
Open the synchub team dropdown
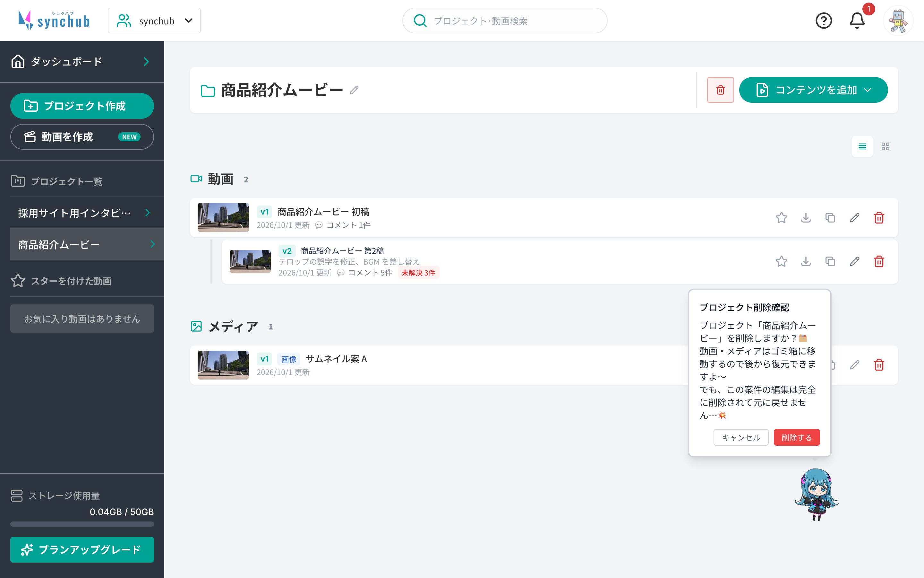pos(154,21)
